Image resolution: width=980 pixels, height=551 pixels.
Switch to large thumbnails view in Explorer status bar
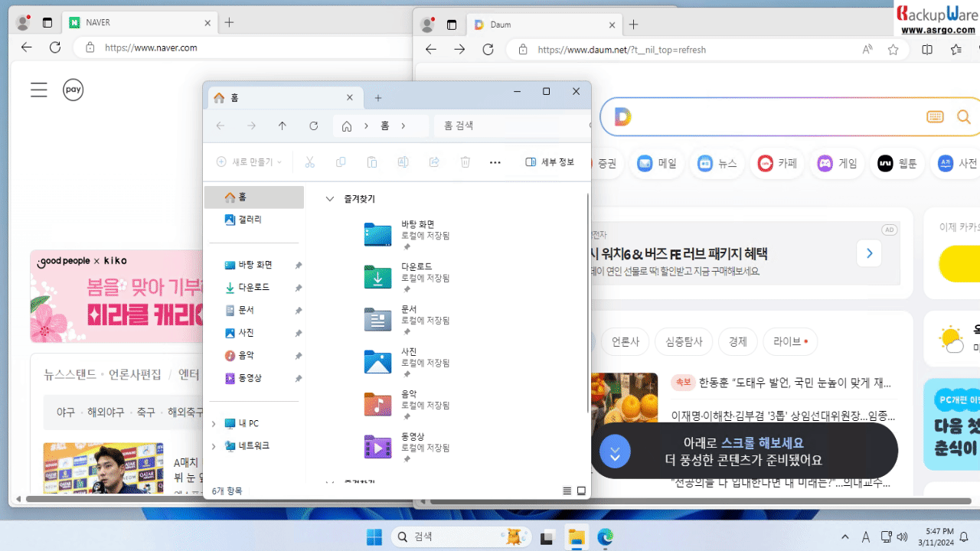click(x=581, y=491)
